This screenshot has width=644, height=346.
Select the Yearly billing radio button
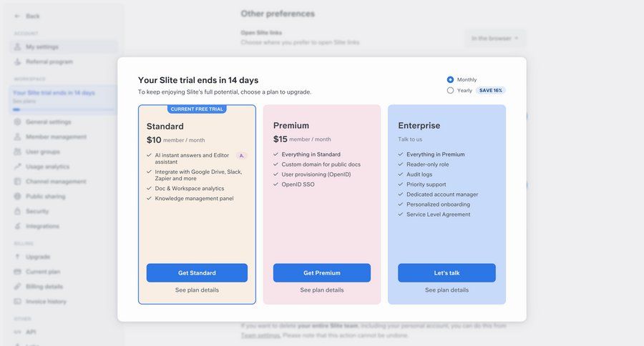(x=450, y=90)
